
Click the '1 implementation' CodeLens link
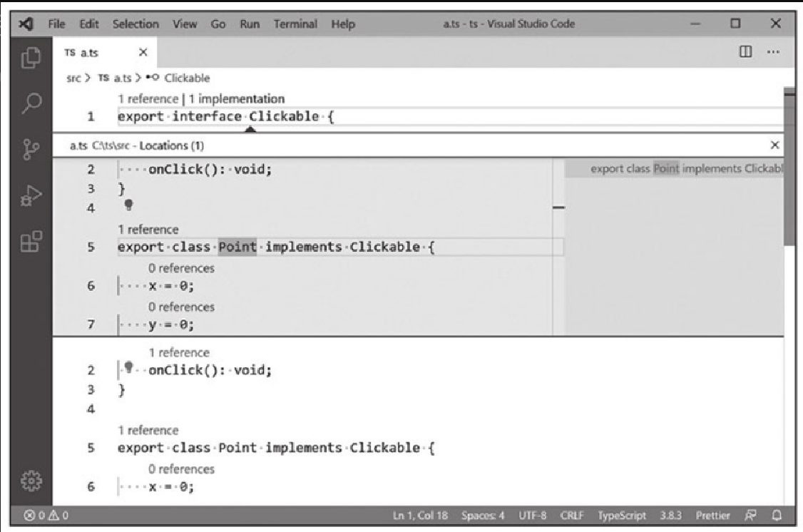[x=237, y=99]
